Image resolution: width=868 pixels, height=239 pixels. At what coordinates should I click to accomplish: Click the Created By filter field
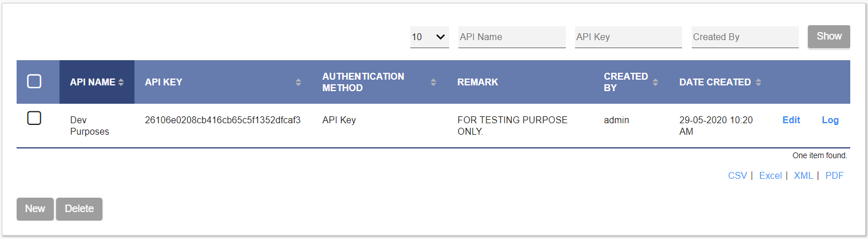[745, 37]
